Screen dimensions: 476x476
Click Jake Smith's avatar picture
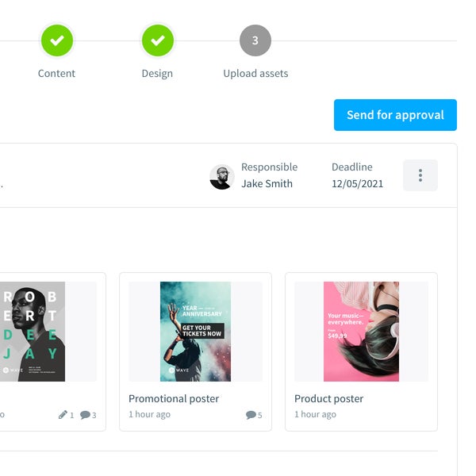pyautogui.click(x=221, y=177)
